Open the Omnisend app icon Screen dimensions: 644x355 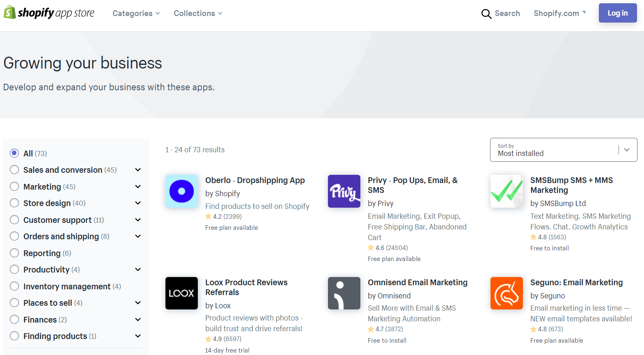344,293
